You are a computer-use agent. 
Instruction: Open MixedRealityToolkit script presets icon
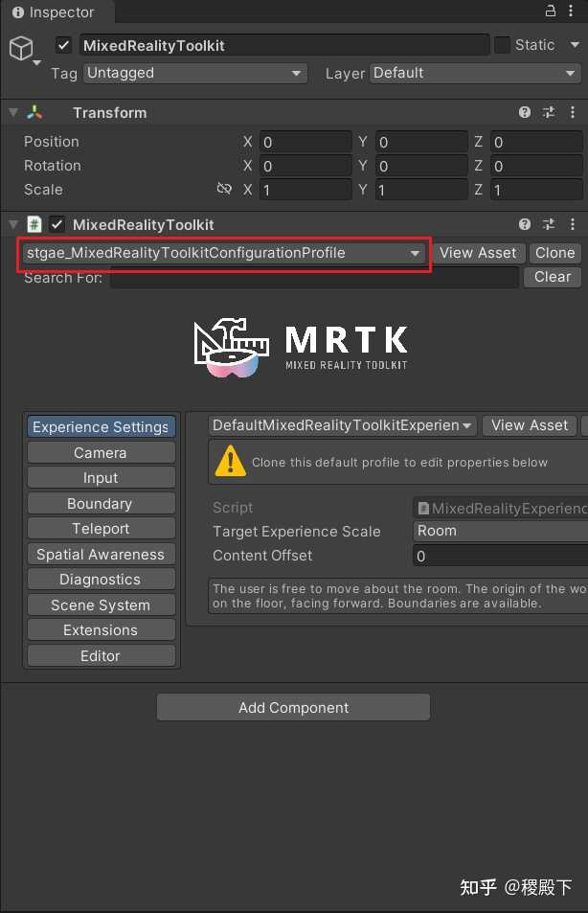549,224
